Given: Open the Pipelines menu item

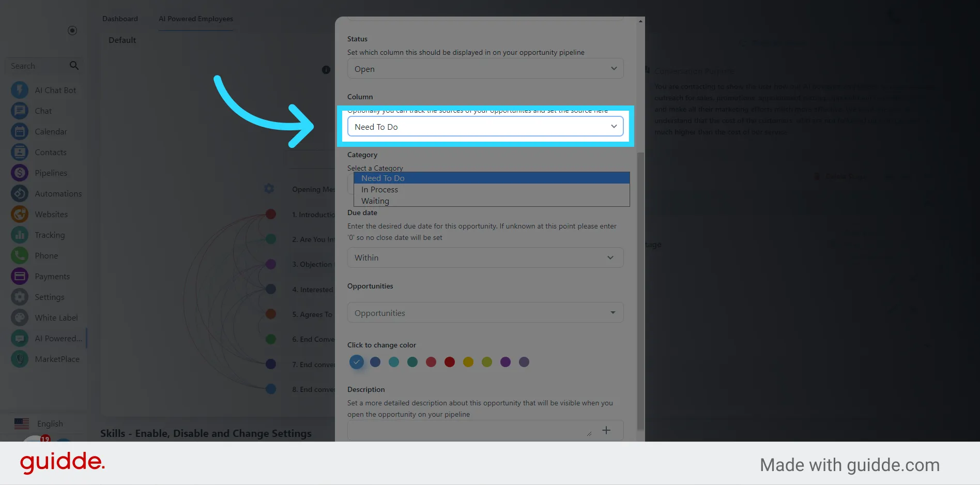Looking at the screenshot, I should point(51,173).
